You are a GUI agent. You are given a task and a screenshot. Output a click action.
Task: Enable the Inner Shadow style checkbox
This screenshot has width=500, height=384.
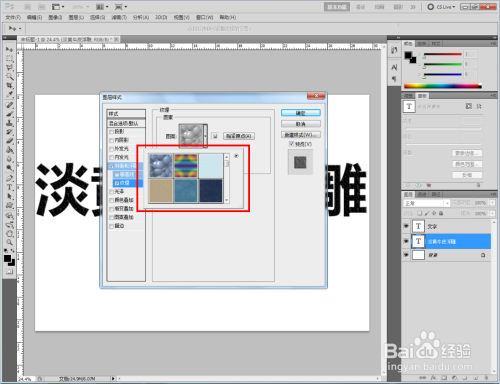[x=111, y=140]
